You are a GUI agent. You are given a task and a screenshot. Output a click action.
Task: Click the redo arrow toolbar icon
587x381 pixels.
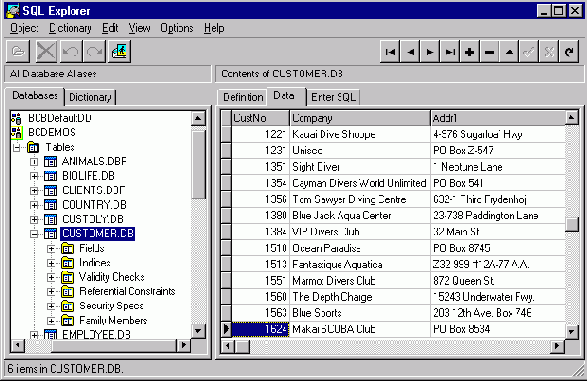tap(95, 51)
